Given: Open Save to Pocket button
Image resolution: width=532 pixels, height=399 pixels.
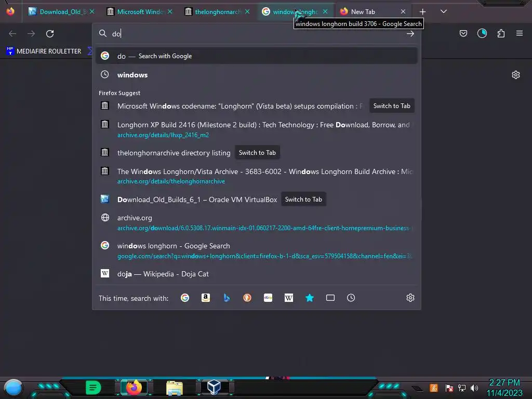Looking at the screenshot, I should (463, 33).
